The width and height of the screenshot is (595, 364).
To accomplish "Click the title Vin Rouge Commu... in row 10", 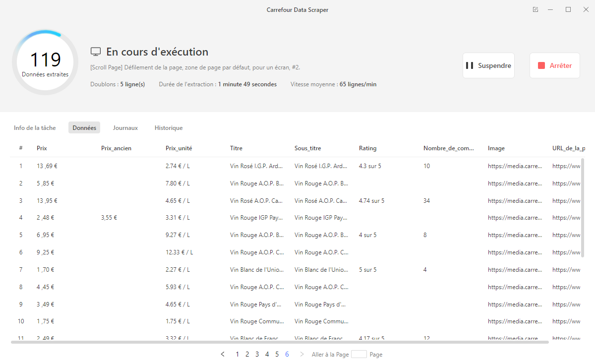I will (x=257, y=321).
